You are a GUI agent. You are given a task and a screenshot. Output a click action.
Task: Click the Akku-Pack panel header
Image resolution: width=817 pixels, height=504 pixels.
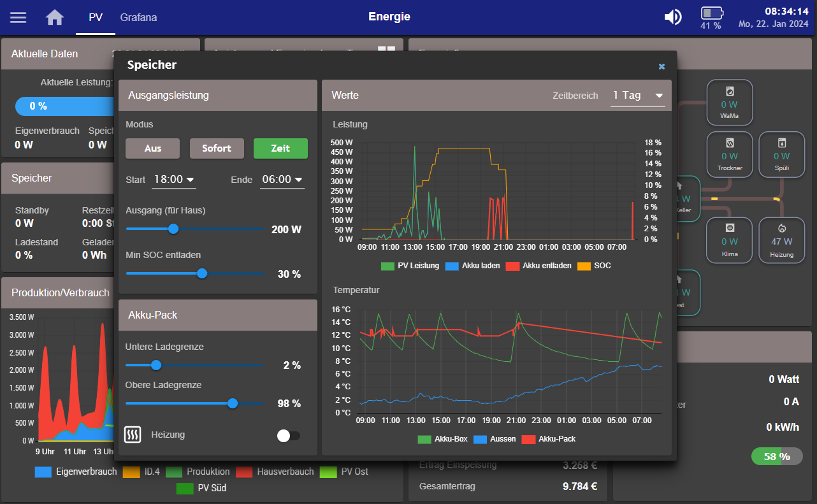click(x=218, y=315)
